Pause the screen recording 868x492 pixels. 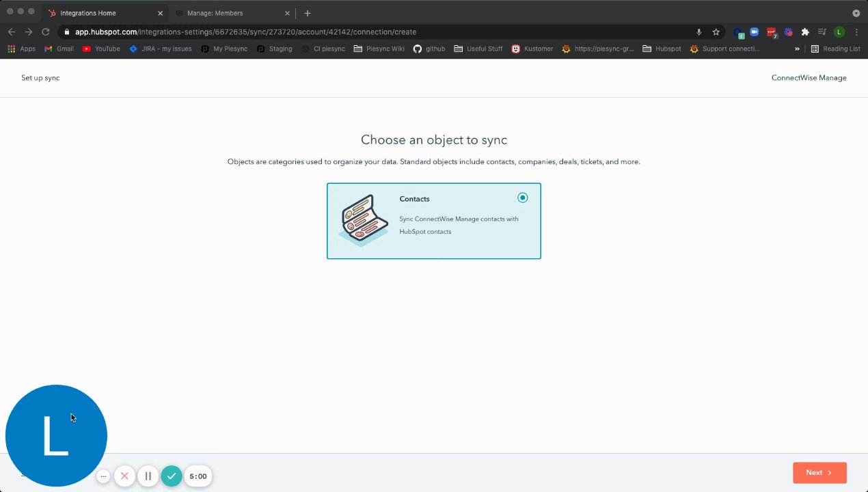pos(148,476)
